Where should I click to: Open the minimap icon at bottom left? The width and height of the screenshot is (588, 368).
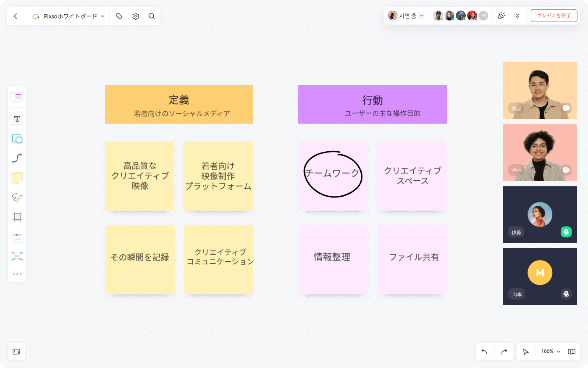pyautogui.click(x=16, y=352)
